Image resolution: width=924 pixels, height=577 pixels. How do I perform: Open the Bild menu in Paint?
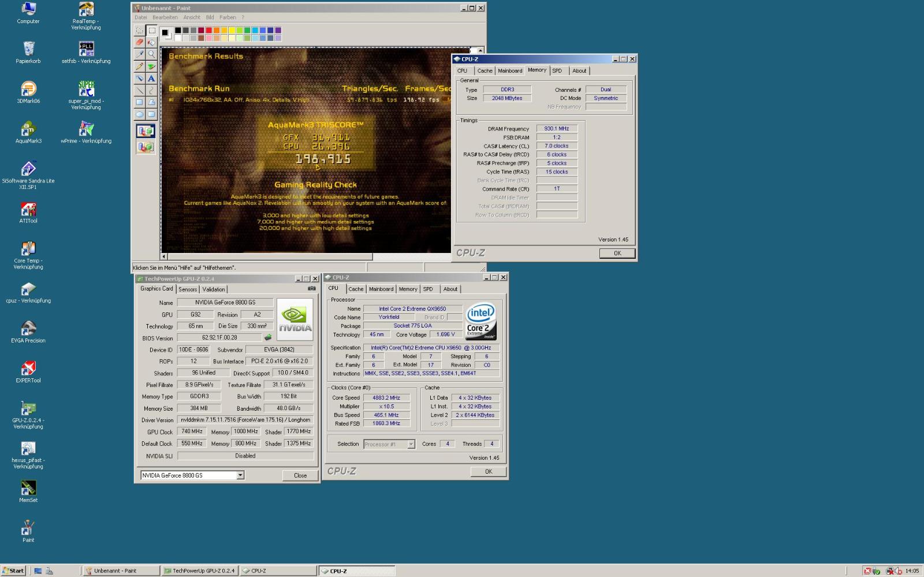click(x=210, y=17)
